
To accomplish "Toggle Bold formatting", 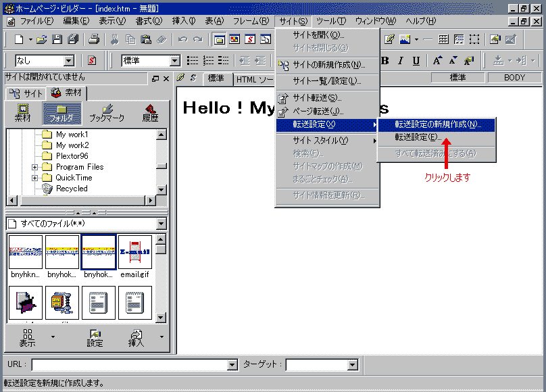I will click(385, 61).
